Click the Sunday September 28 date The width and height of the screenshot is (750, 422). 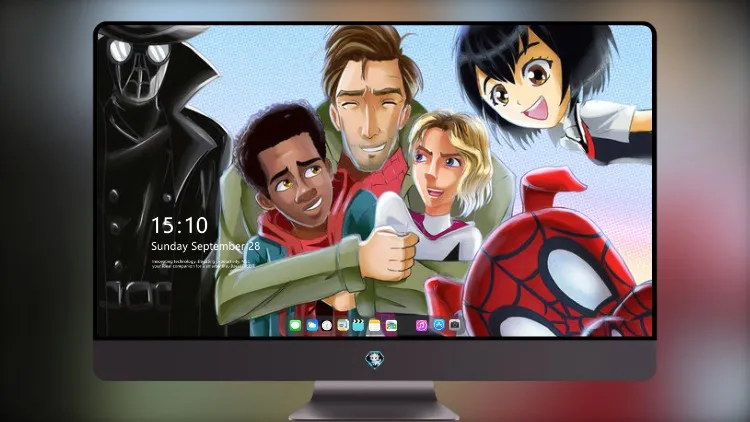pos(205,246)
